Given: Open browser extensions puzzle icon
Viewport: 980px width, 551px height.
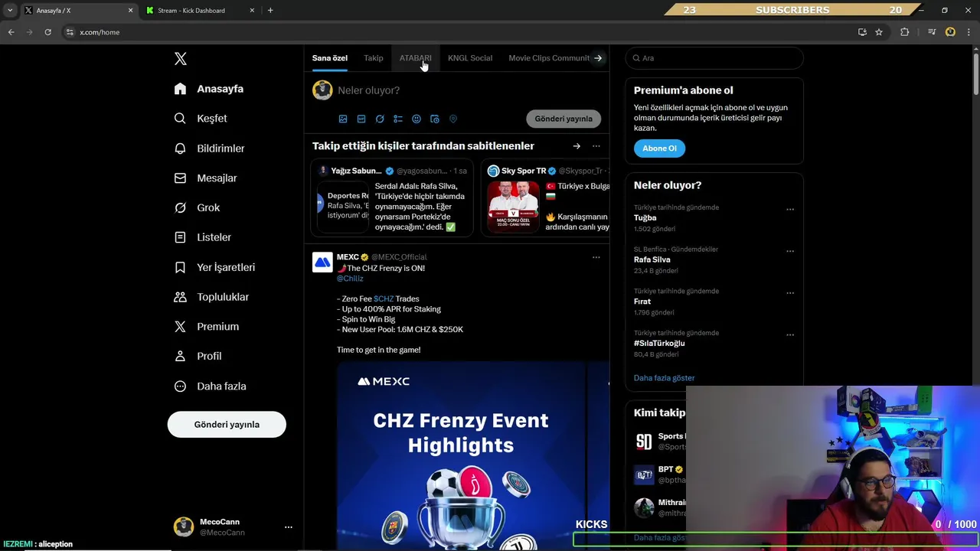Looking at the screenshot, I should pos(905,32).
